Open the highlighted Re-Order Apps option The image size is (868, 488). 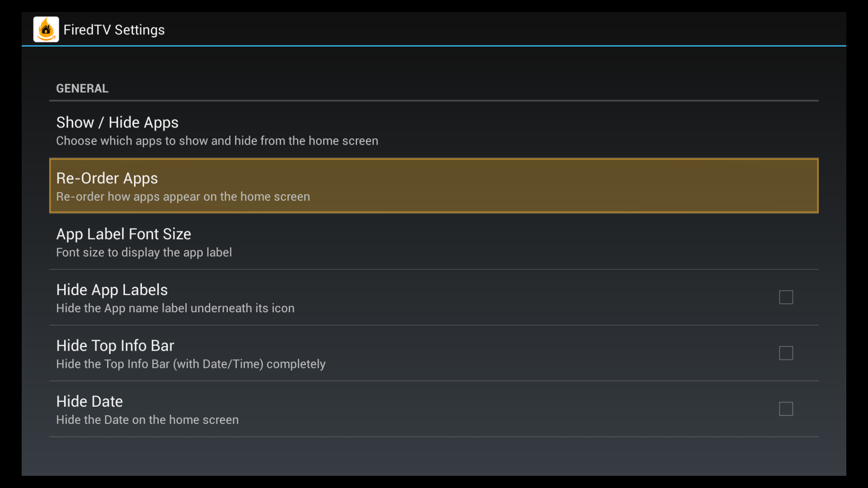[x=107, y=178]
